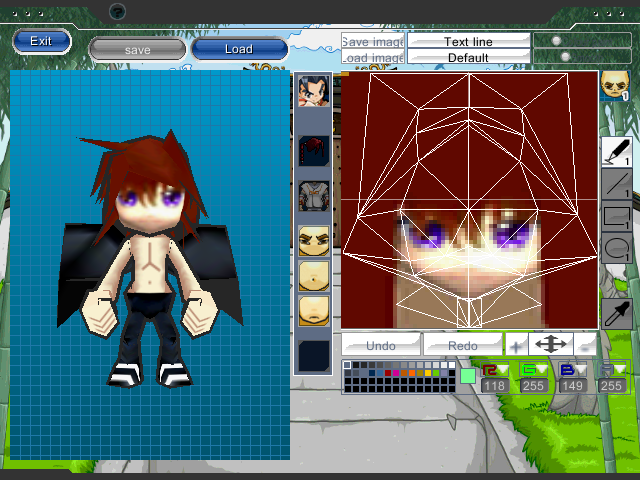Screen dimensions: 640x480
Task: Click Load image
Action: (373, 57)
